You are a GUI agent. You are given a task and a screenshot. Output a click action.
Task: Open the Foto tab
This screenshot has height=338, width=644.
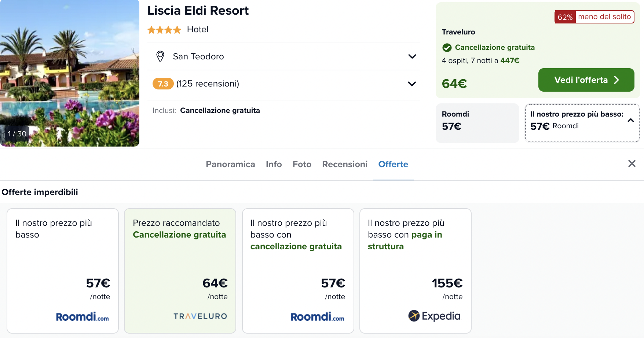(302, 164)
